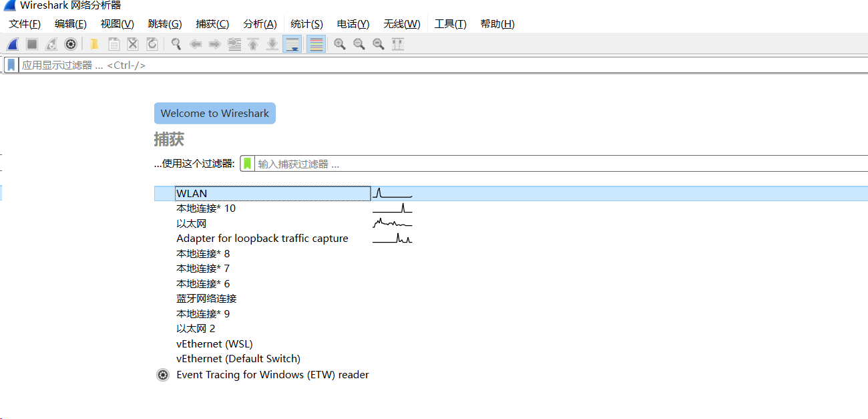Screen dimensions: 868x419
Task: Open display filter bookmark icon
Action: pyautogui.click(x=11, y=65)
